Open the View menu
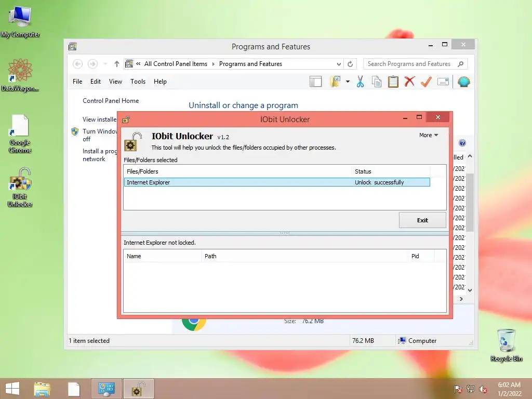The width and height of the screenshot is (532, 399). tap(115, 82)
